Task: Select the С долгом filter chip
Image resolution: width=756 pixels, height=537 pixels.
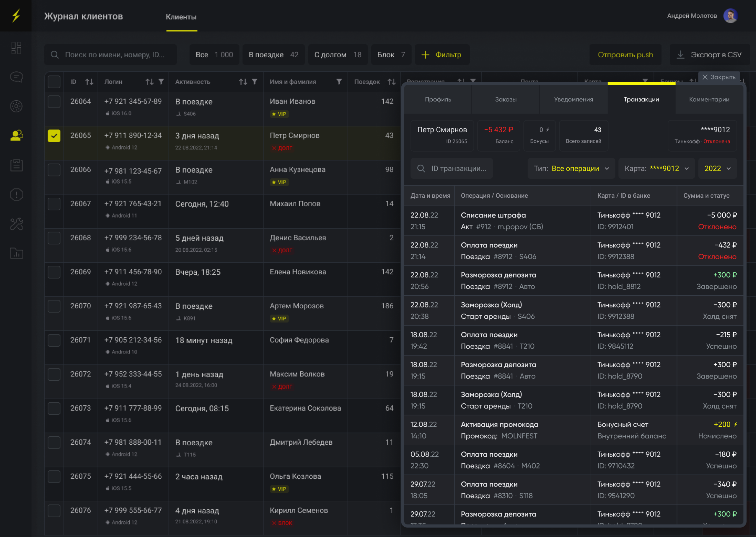Action: [x=338, y=55]
